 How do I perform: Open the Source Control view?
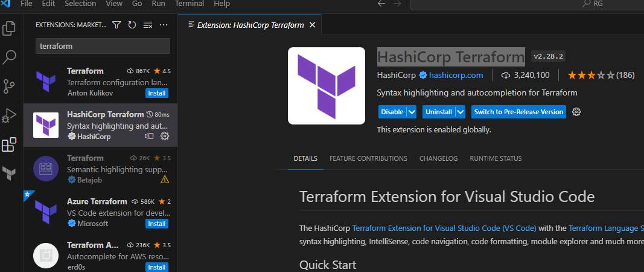click(x=9, y=86)
